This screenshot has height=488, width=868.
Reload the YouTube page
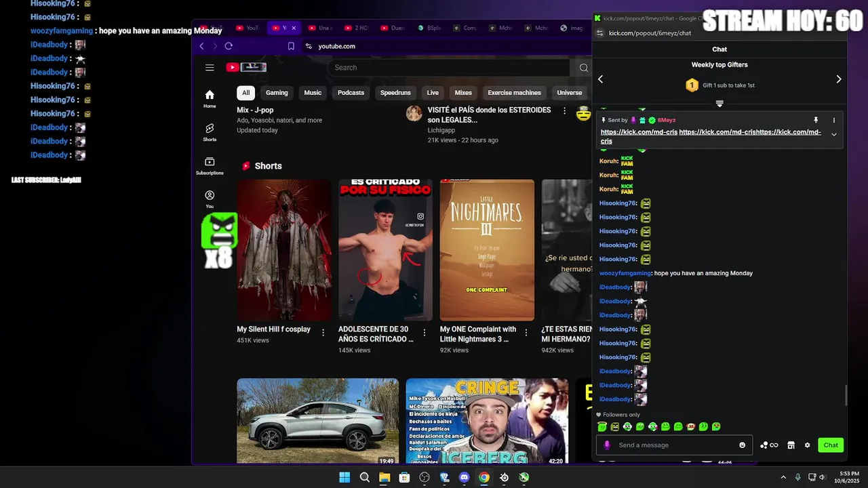(229, 46)
